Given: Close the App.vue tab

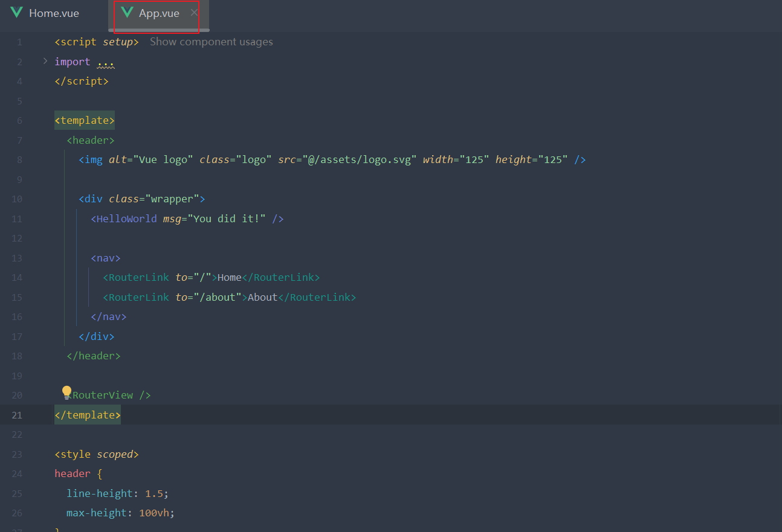Looking at the screenshot, I should point(194,12).
